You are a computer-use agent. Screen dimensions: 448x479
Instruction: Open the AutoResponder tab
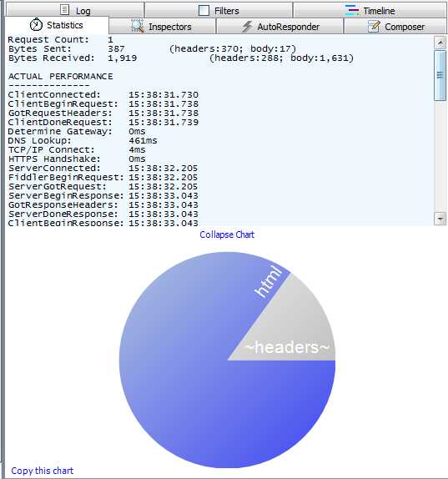coord(279,27)
